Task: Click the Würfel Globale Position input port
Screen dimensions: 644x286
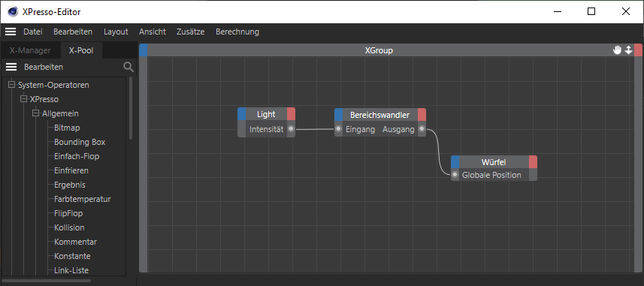Action: point(455,175)
